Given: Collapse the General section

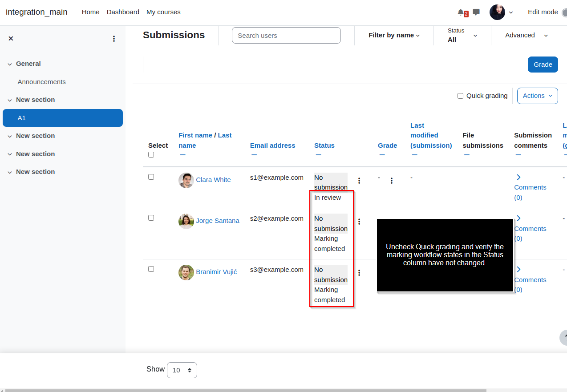Looking at the screenshot, I should point(10,64).
